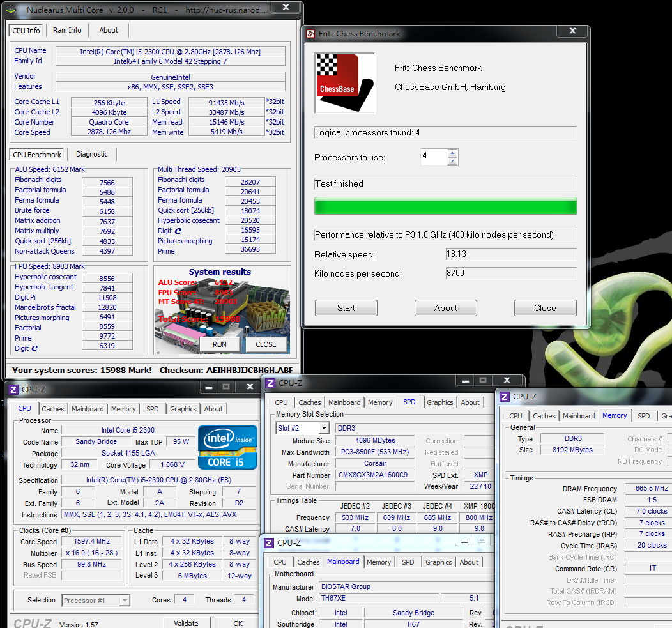Click the Code Name Sandy Bridge field

(x=96, y=441)
